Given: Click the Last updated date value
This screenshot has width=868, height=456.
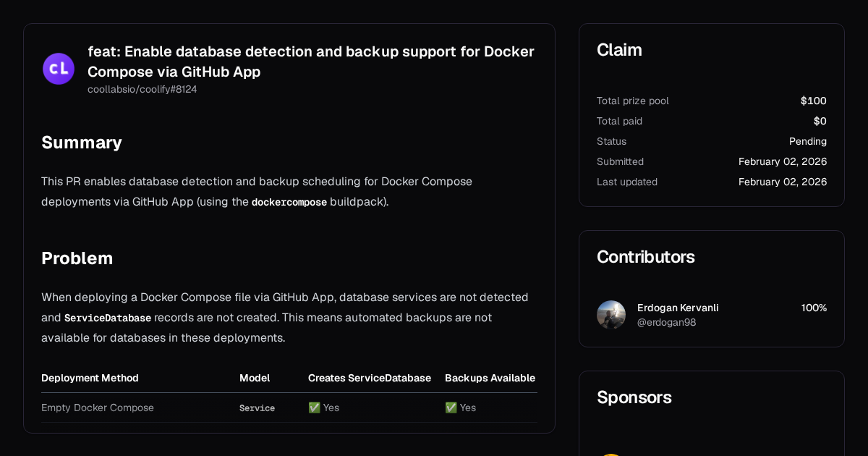Looking at the screenshot, I should click(x=783, y=182).
